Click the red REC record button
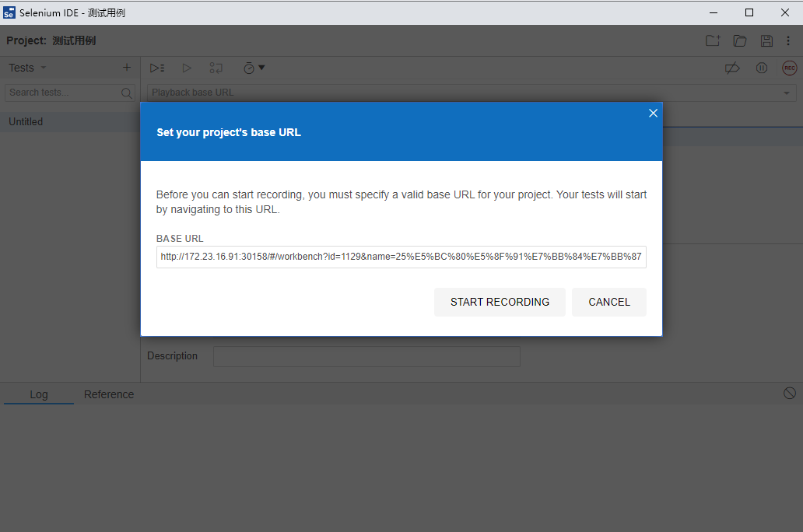This screenshot has height=532, width=803. (790, 68)
